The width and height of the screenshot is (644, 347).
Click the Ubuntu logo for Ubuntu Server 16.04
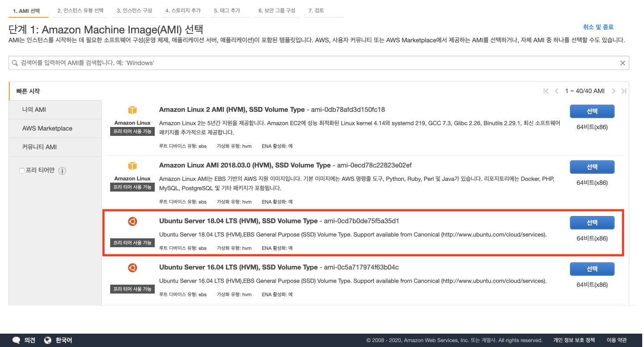pyautogui.click(x=132, y=268)
